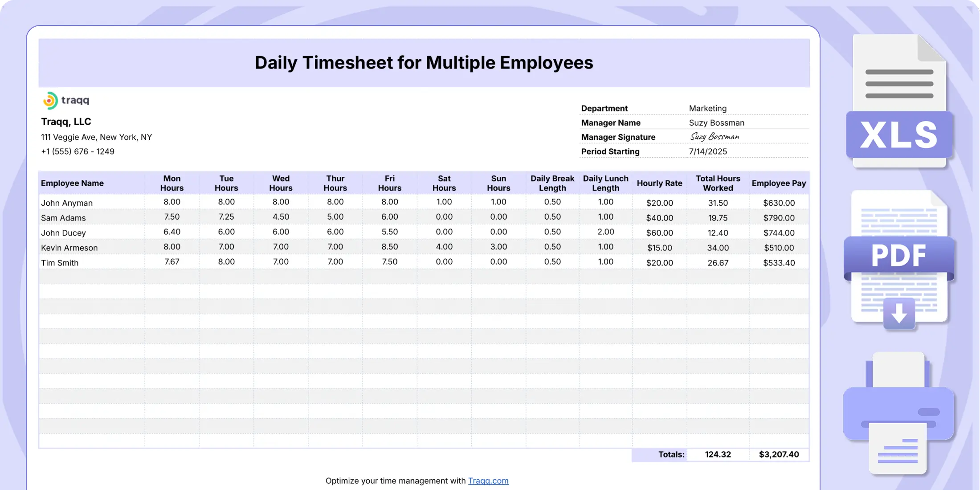
Task: Click Kevin Armeson's 8.50 Friday hours
Action: [x=390, y=246]
